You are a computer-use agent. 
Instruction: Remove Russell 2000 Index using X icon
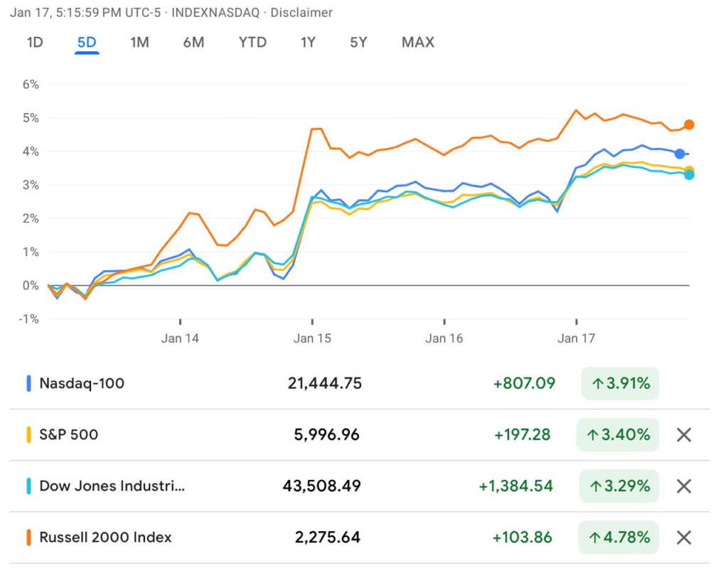(683, 537)
